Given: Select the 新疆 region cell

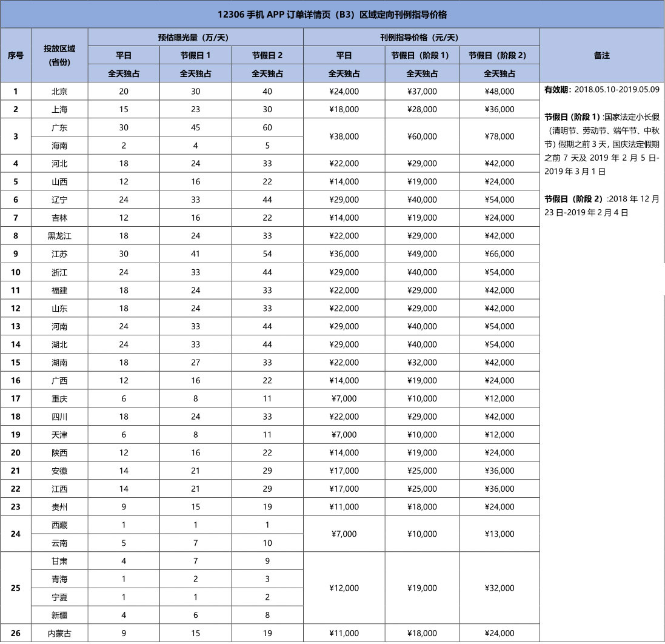Looking at the screenshot, I should (59, 615).
